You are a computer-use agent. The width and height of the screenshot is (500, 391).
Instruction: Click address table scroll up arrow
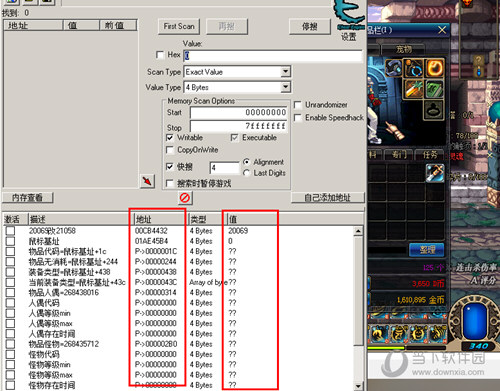coord(358,231)
